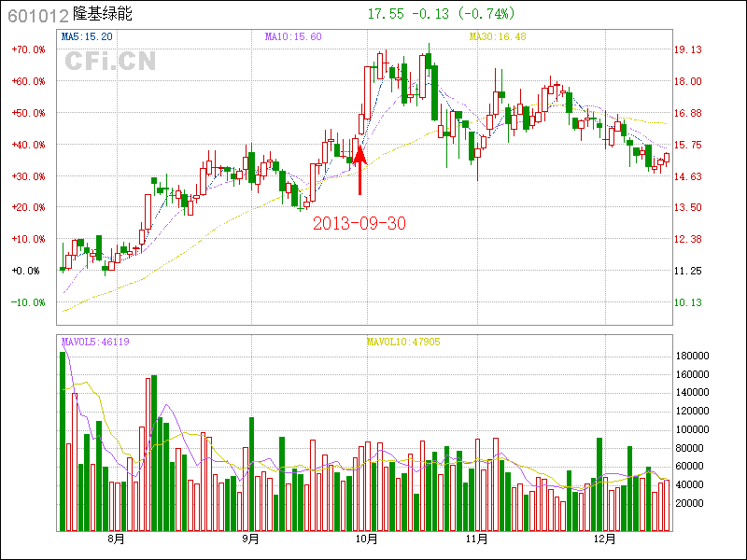The width and height of the screenshot is (747, 560).
Task: Select the 9月 label on the time axis
Action: (x=250, y=539)
